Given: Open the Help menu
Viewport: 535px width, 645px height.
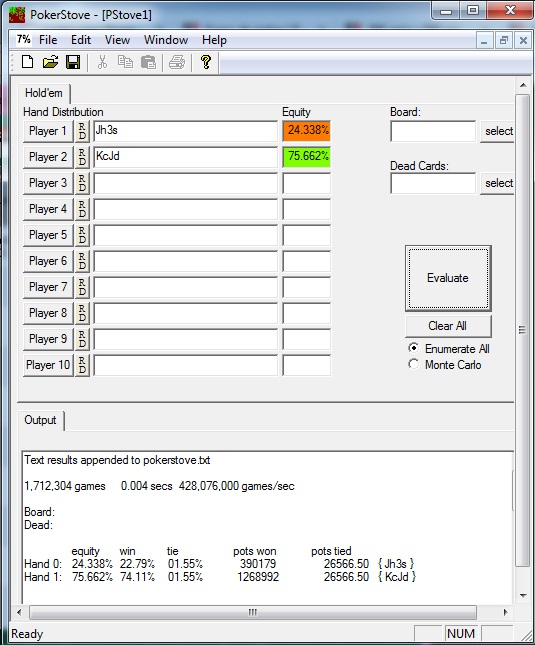Looking at the screenshot, I should (214, 40).
